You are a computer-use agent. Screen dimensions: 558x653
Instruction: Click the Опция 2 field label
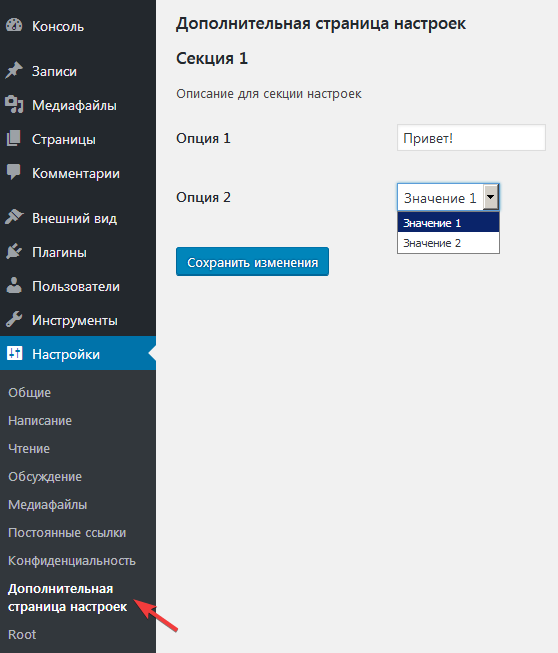[203, 197]
